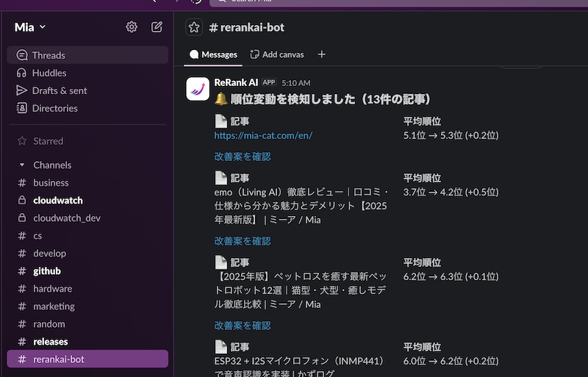Click the Huddles headphones icon
Viewport: 588px width, 377px height.
22,73
